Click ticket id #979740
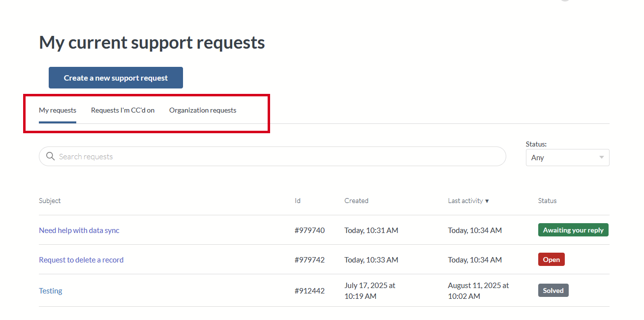The height and width of the screenshot is (320, 644). click(309, 230)
